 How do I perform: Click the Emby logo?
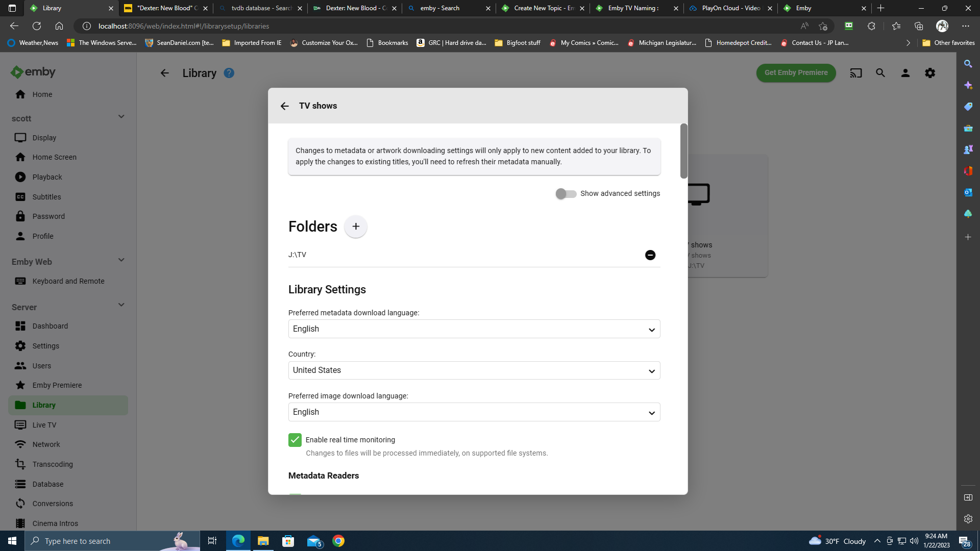click(x=33, y=72)
